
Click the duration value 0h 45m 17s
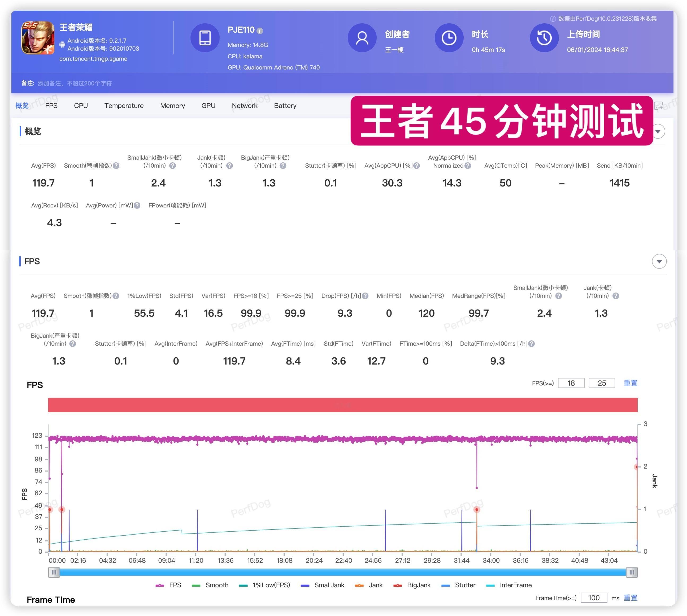(488, 50)
